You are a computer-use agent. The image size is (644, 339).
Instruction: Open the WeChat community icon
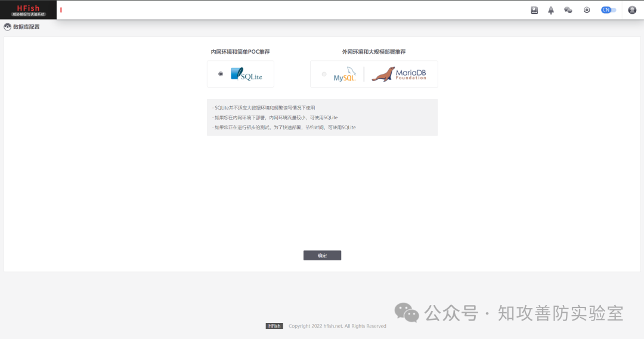(x=568, y=10)
